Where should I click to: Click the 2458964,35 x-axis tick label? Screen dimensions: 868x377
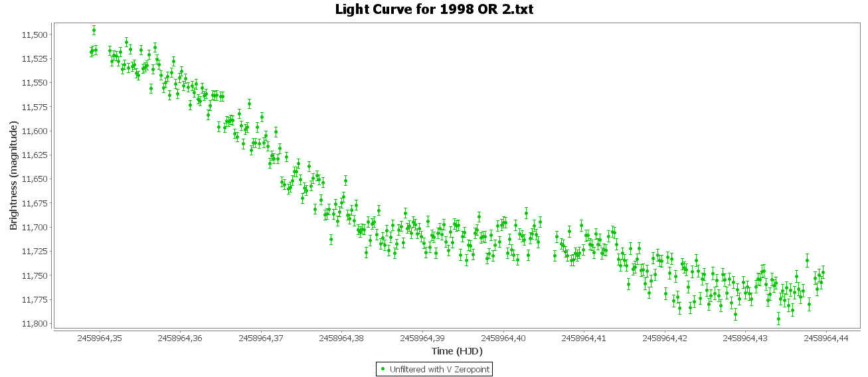pos(100,339)
